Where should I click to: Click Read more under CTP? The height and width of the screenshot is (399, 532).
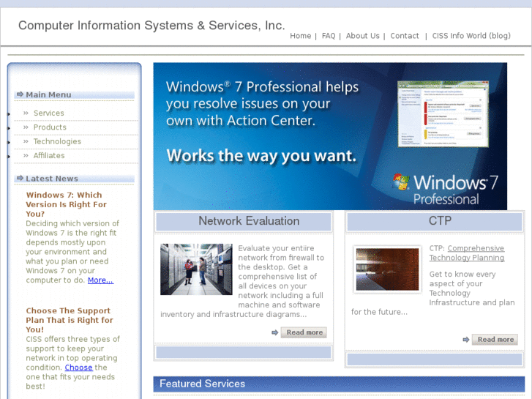[x=495, y=340]
